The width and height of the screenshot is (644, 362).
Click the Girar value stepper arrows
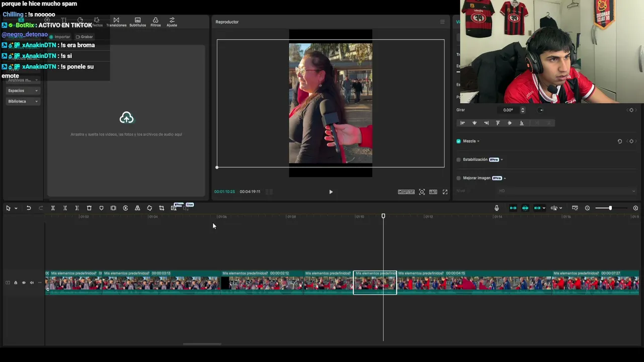[522, 110]
